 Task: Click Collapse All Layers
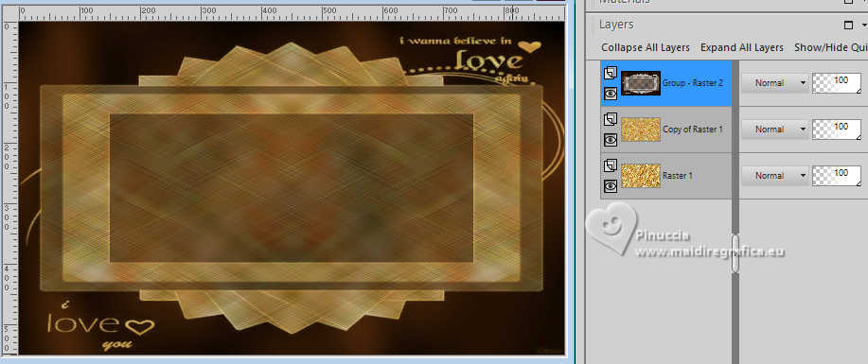(x=646, y=47)
